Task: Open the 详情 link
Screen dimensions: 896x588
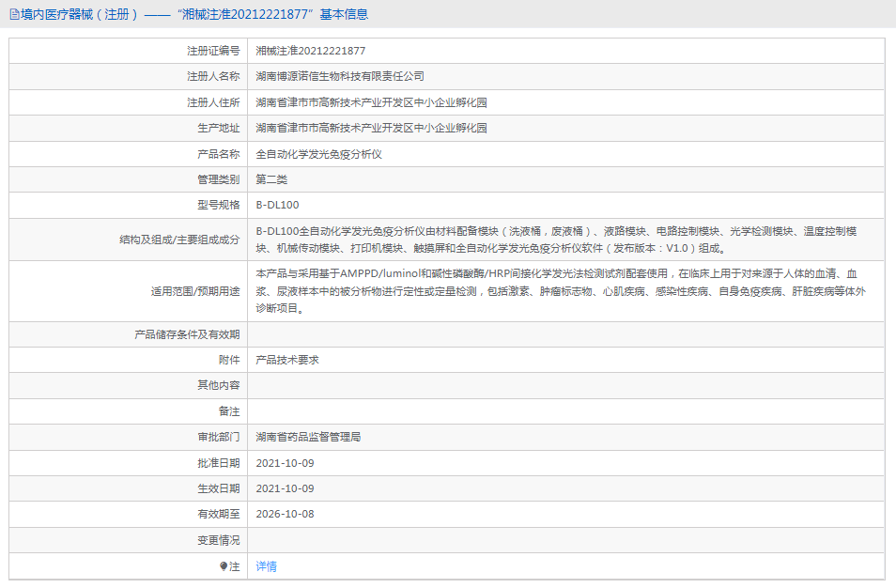Action: click(x=267, y=566)
